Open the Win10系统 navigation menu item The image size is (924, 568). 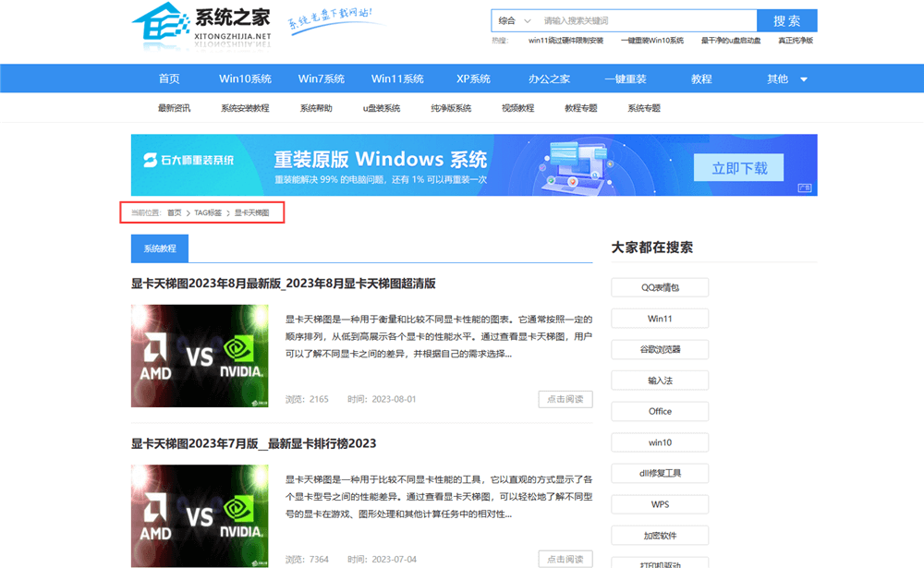coord(245,79)
